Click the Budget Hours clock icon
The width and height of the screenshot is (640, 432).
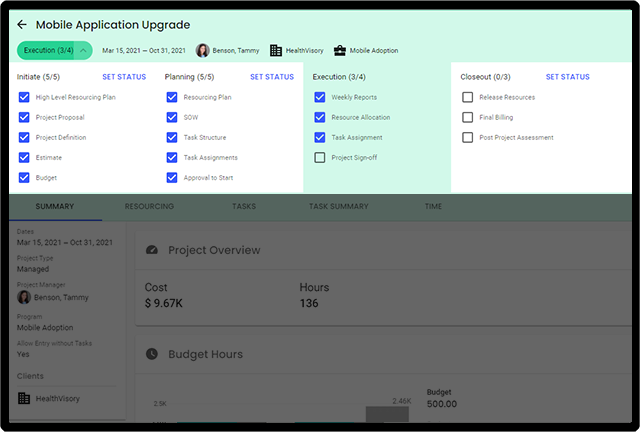coord(152,354)
